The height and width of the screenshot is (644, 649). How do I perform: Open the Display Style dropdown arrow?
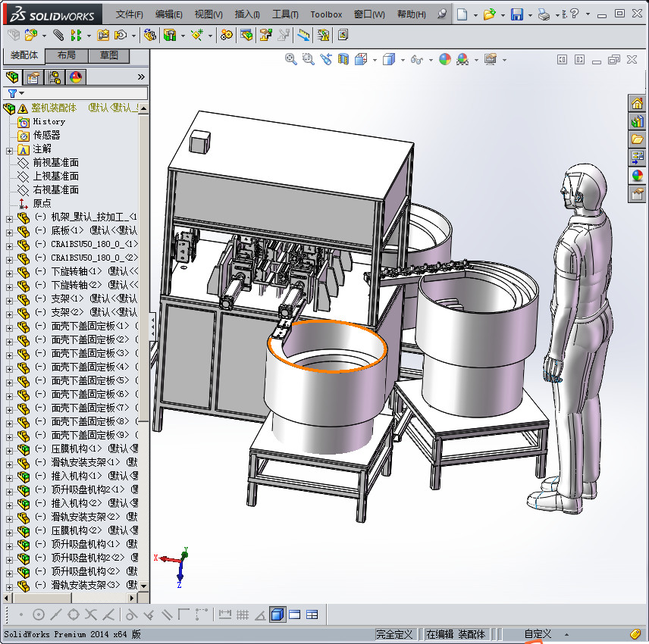403,59
